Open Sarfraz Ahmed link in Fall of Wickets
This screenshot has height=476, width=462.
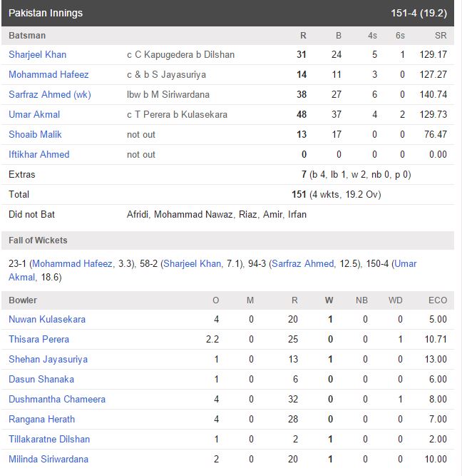pyautogui.click(x=303, y=264)
